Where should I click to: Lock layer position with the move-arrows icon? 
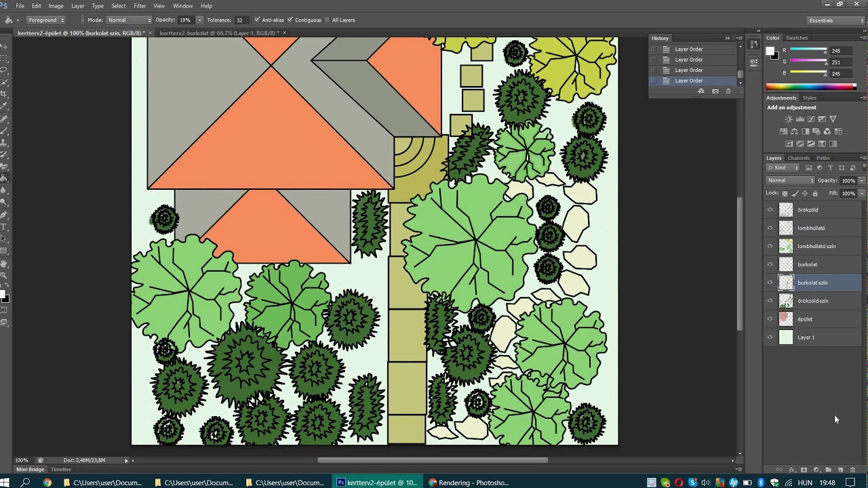[805, 193]
